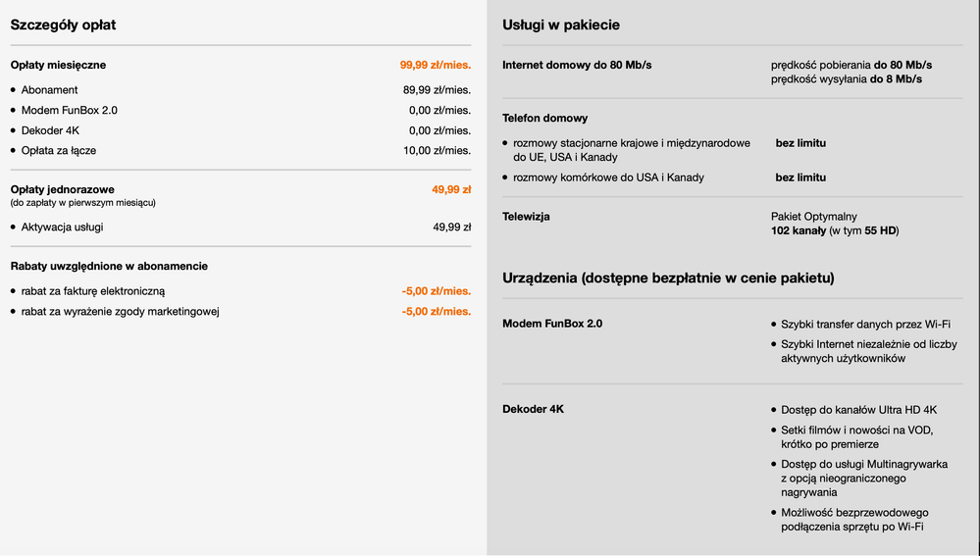The image size is (980, 556).
Task: Click the Urządzenia section heading
Action: click(668, 278)
